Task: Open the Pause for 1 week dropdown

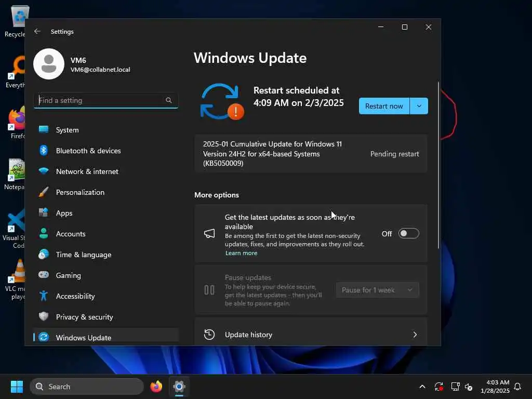Action: point(378,290)
